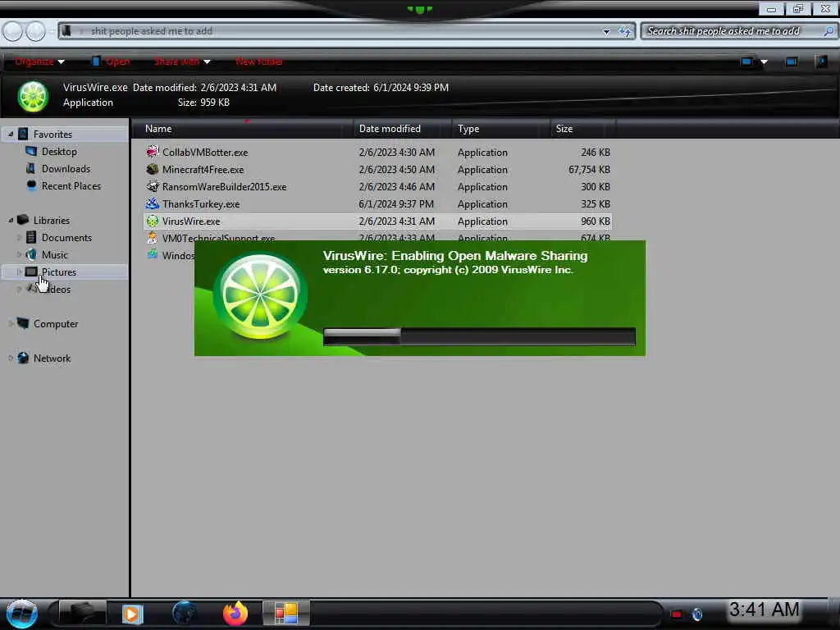Click the RansomWareBuilder2015.exe icon
This screenshot has width=840, height=630.
(x=152, y=186)
